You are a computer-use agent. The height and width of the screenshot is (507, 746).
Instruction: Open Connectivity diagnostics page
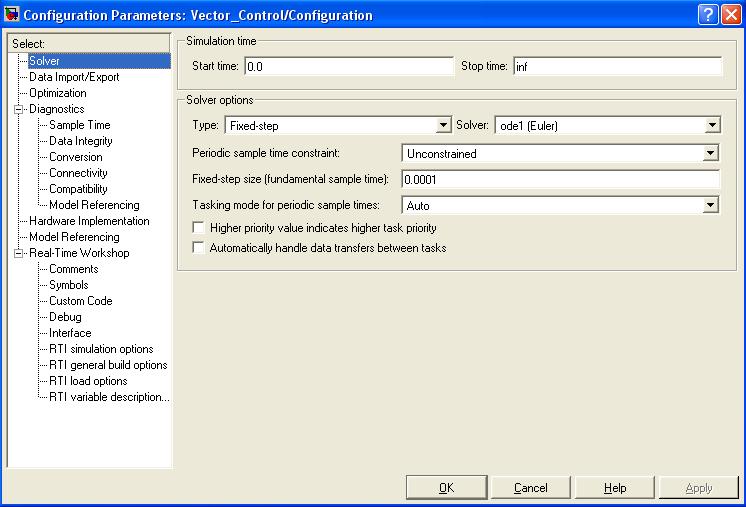pyautogui.click(x=79, y=173)
